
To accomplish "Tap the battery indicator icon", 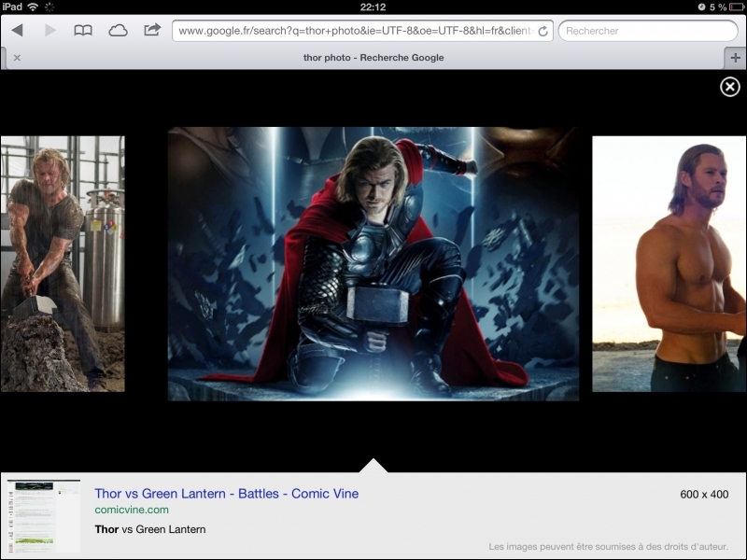I will pyautogui.click(x=737, y=7).
